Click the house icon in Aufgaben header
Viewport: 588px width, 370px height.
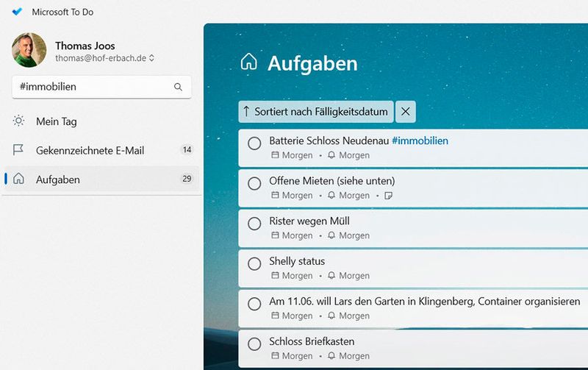(249, 62)
